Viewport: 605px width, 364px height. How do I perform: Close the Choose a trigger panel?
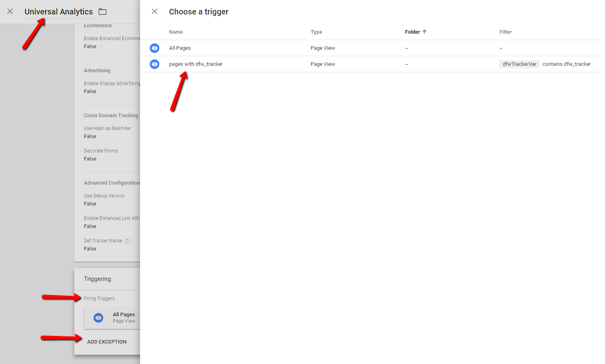coord(155,11)
